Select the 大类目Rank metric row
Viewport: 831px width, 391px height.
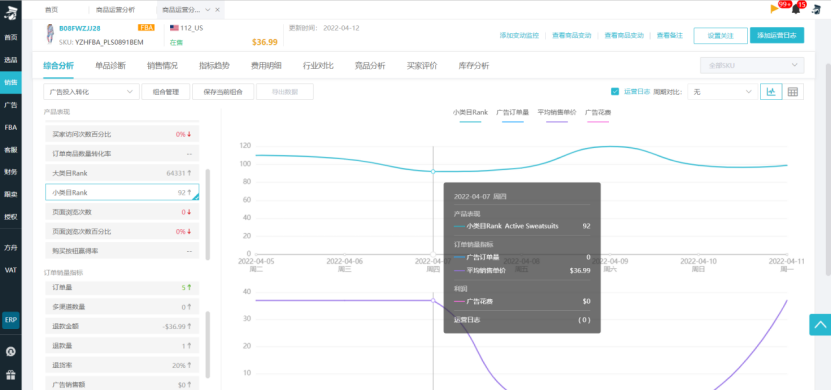pos(122,173)
